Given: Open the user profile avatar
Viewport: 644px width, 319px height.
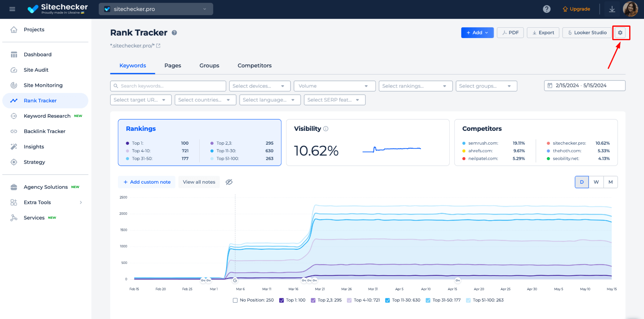Looking at the screenshot, I should (x=630, y=9).
